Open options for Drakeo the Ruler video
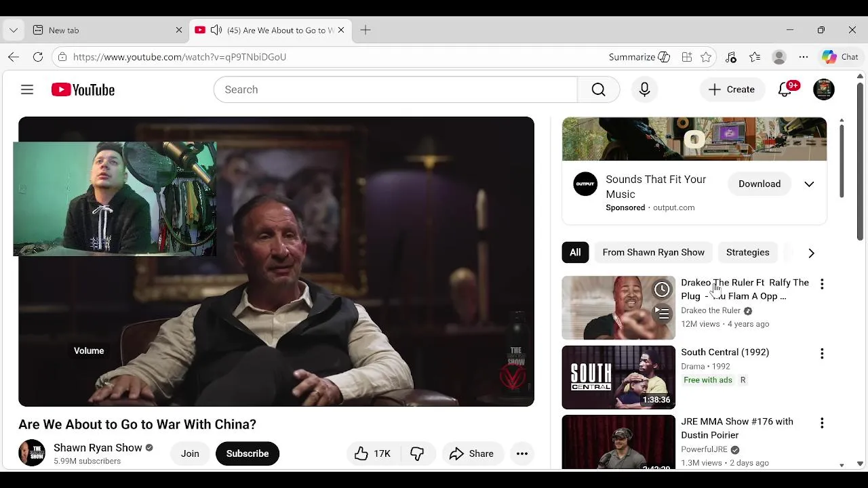 tap(822, 284)
